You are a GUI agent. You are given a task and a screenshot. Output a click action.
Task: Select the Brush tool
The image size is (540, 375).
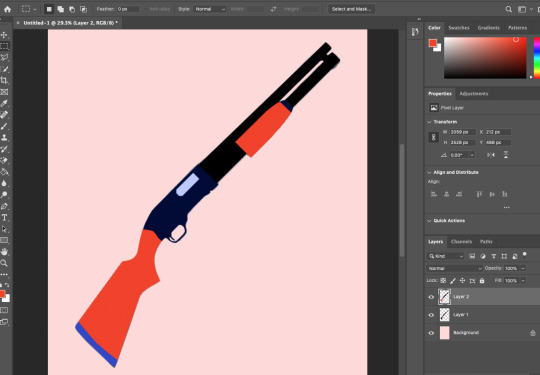point(4,126)
